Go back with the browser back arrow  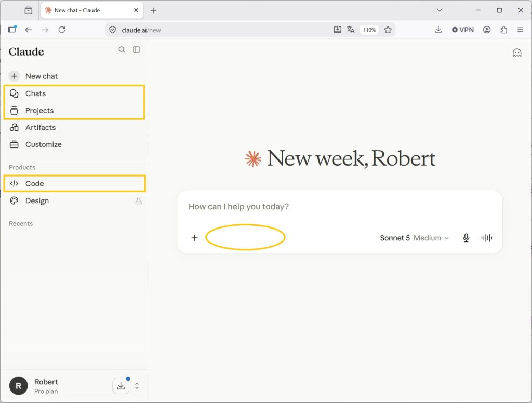tap(29, 30)
